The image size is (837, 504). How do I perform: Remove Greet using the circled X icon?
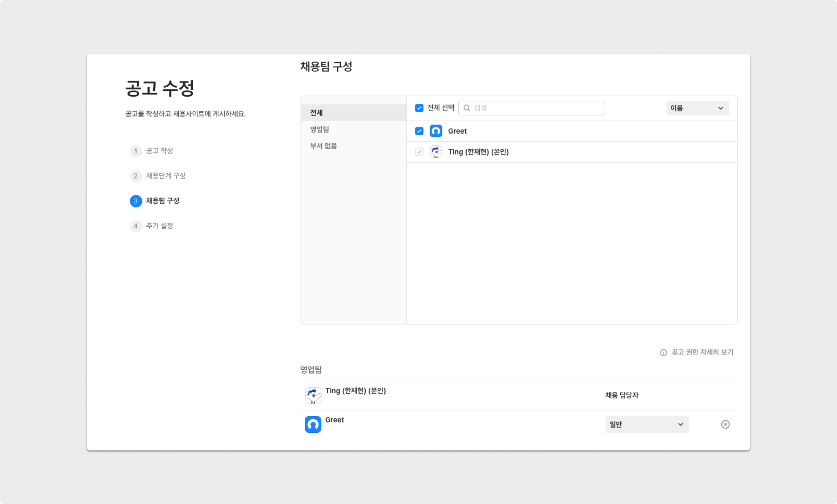pos(725,424)
